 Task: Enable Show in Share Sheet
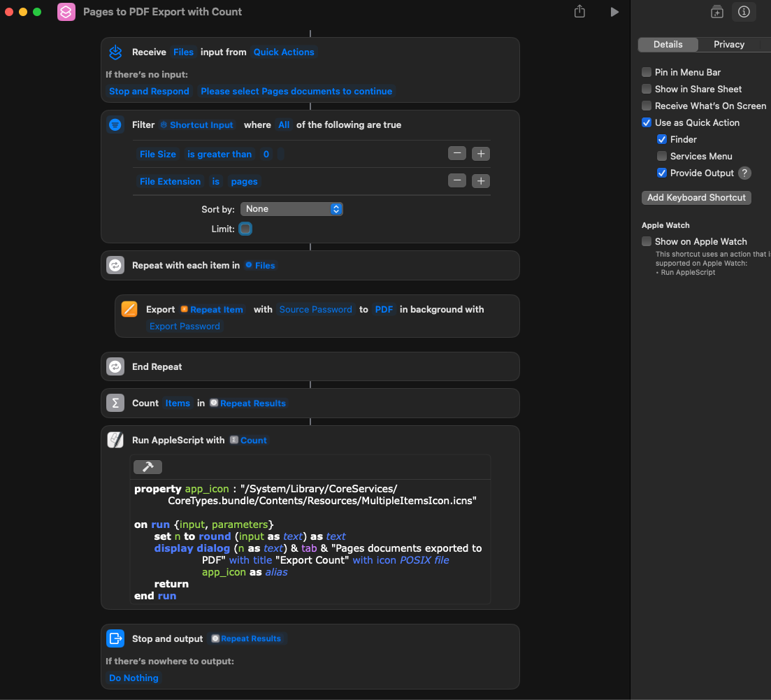(647, 89)
